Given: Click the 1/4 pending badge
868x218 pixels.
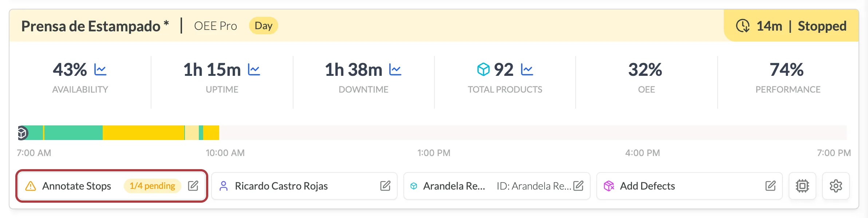Looking at the screenshot, I should click(x=152, y=186).
